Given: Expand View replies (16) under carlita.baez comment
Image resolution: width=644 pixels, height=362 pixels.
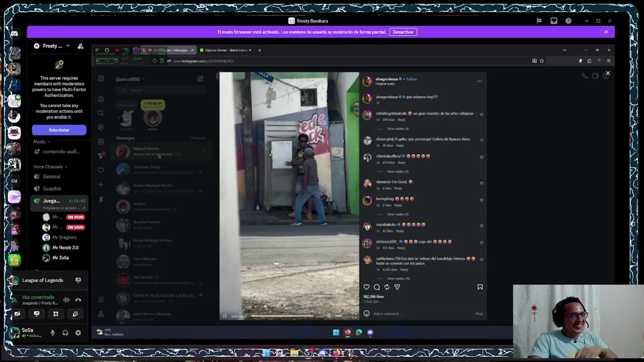Looking at the screenshot, I should click(398, 279).
